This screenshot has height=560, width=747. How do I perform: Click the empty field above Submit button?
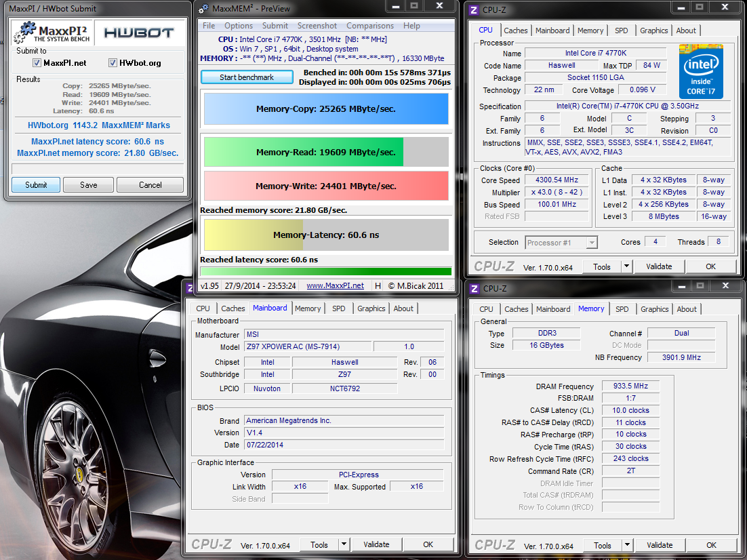tap(98, 169)
